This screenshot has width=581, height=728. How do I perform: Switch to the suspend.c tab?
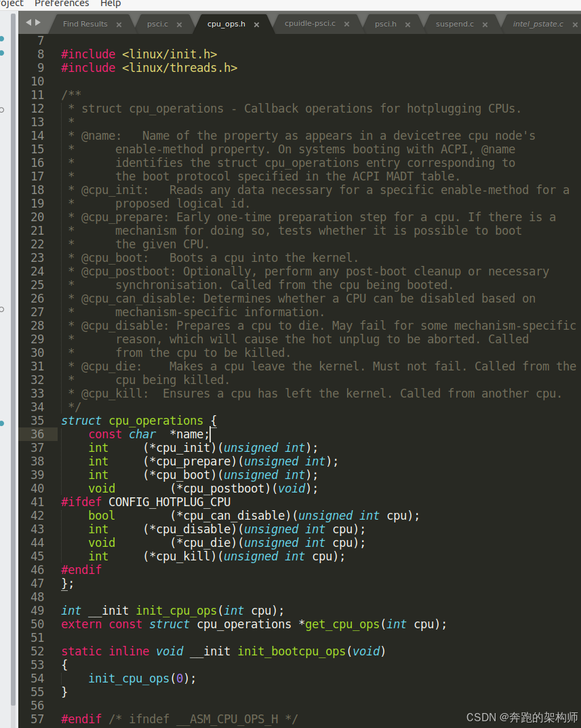point(455,24)
